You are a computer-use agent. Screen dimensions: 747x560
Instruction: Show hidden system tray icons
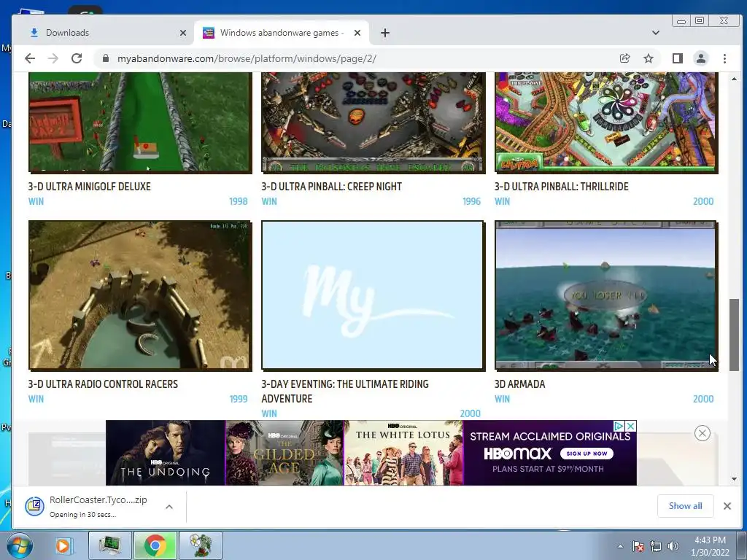pyautogui.click(x=620, y=546)
